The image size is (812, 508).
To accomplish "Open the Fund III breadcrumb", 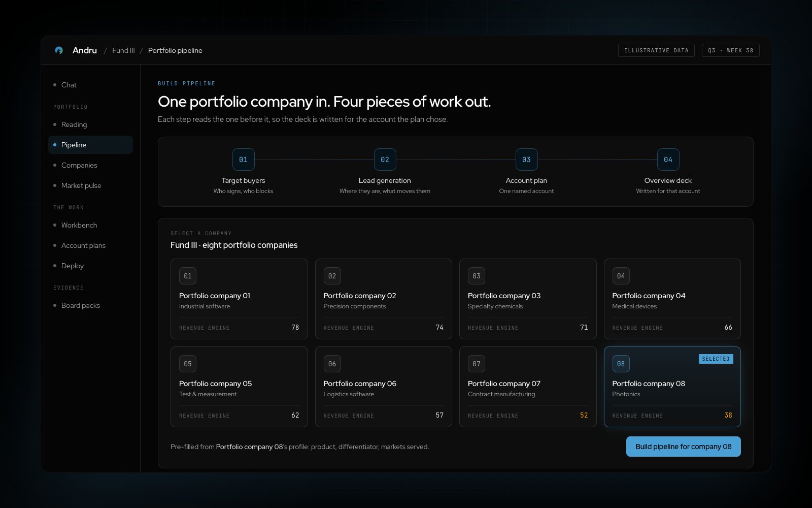I will pos(123,50).
